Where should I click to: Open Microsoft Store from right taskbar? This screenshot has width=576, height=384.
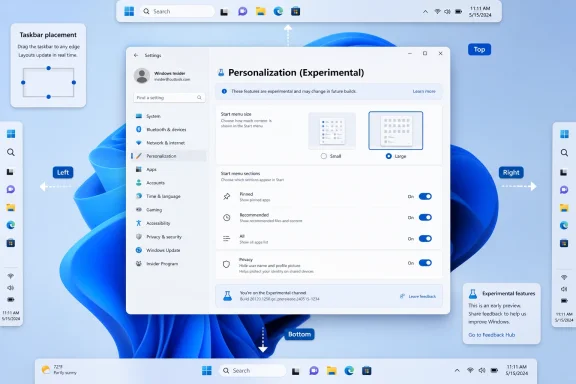click(x=564, y=243)
